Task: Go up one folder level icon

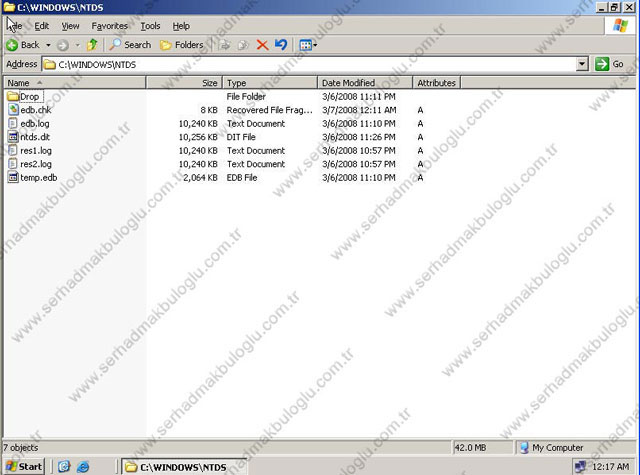Action: coord(92,44)
